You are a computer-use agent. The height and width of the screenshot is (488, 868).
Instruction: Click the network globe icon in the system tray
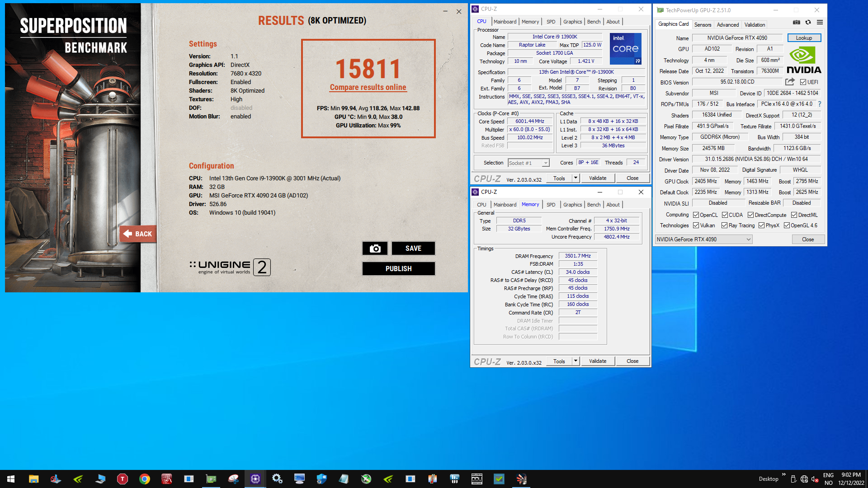click(804, 479)
